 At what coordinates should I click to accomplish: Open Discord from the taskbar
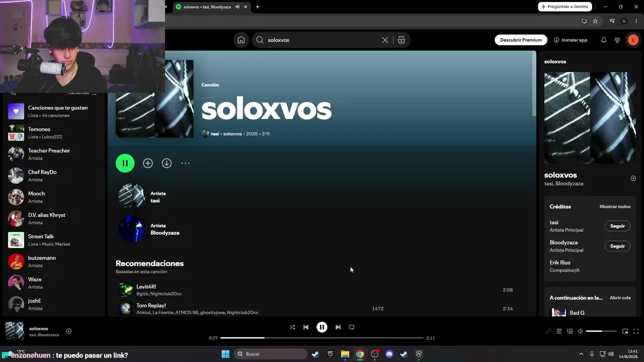(x=389, y=354)
